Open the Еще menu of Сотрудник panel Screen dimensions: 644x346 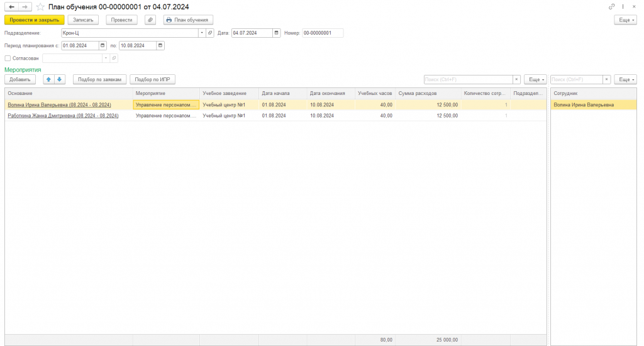point(626,79)
